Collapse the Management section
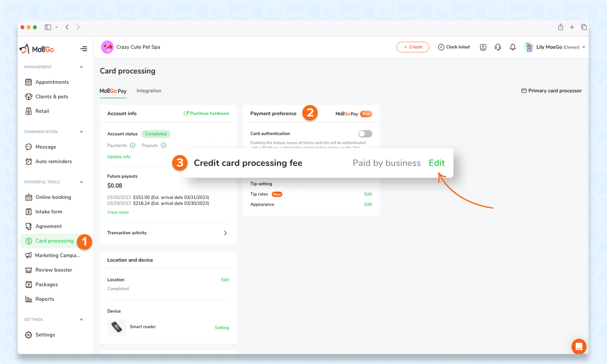The width and height of the screenshot is (607, 364). 81,67
